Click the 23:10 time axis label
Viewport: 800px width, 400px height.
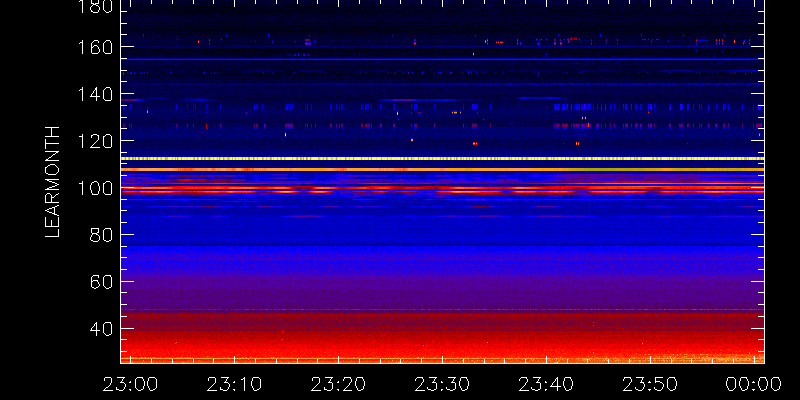coord(234,384)
